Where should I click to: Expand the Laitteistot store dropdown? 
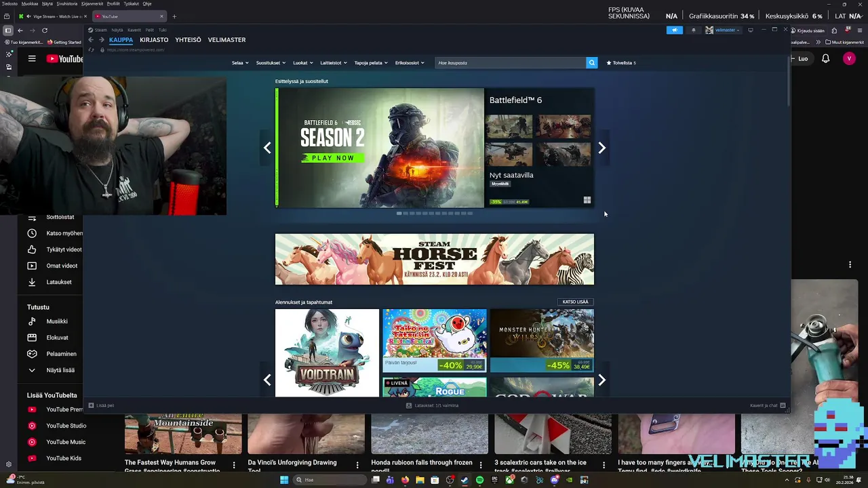[333, 62]
